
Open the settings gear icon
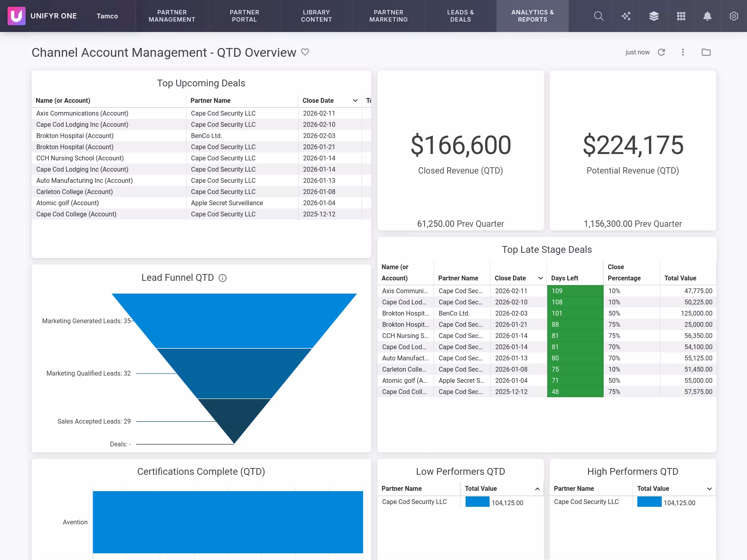coord(733,16)
